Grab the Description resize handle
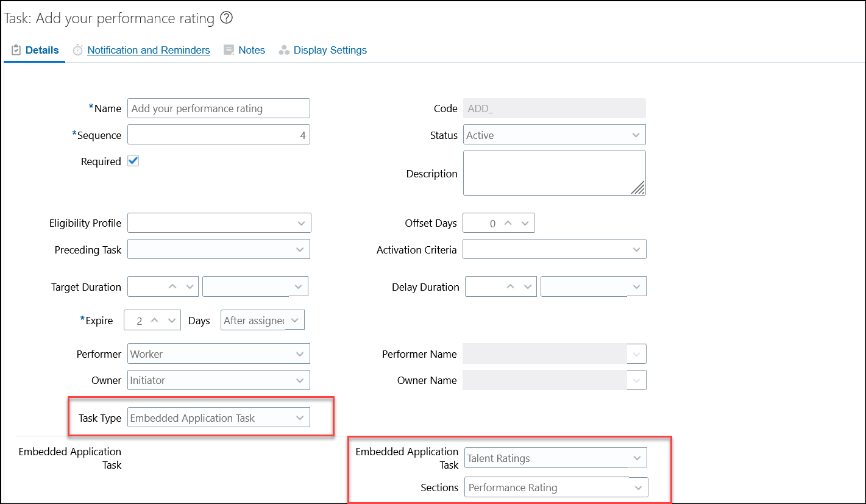866x504 pixels. 638,188
